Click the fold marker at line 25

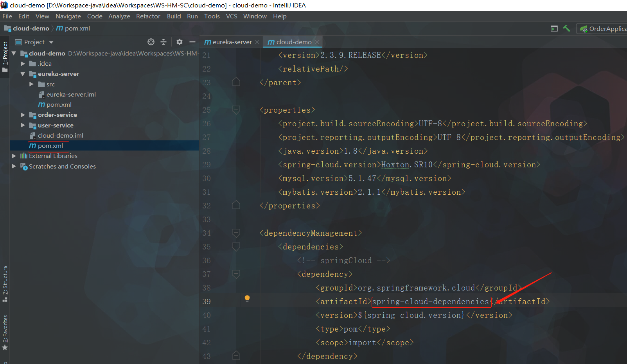tap(236, 110)
